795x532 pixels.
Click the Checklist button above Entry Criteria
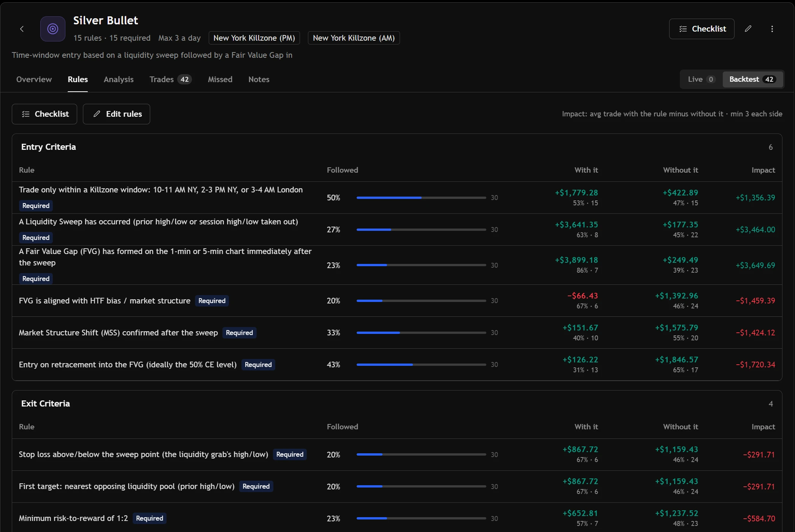[44, 114]
